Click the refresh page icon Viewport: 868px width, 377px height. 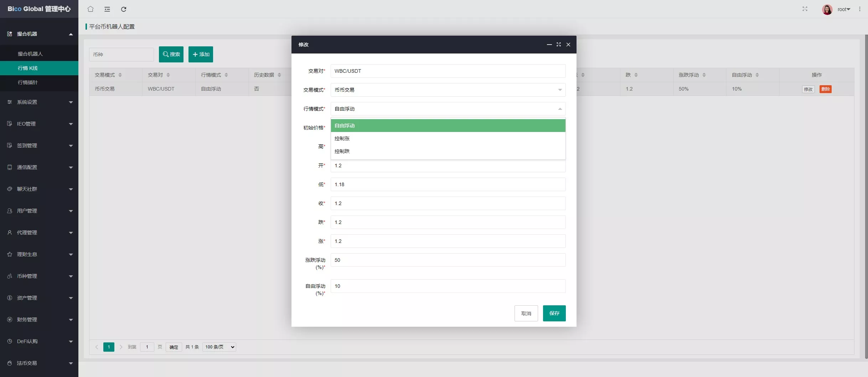124,9
